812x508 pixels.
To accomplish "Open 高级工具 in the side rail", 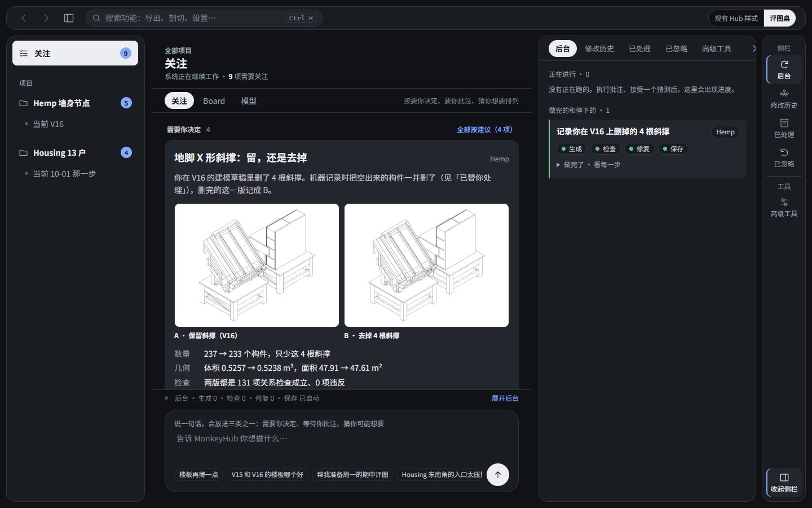I will (x=784, y=207).
